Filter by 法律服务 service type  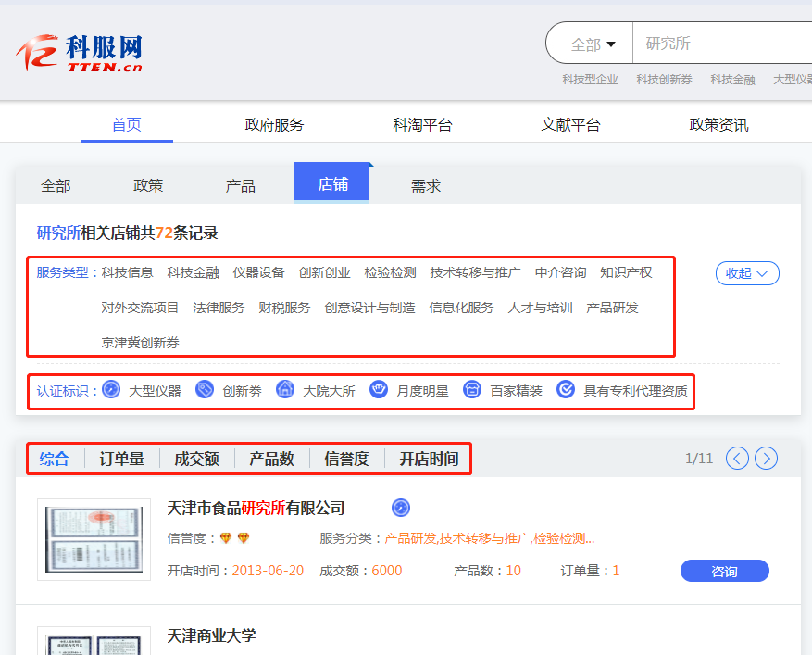pos(219,308)
